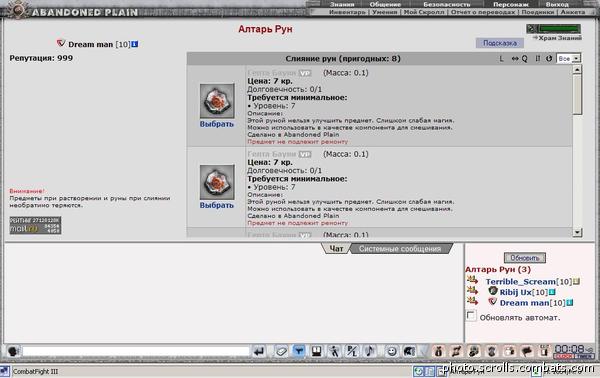The height and width of the screenshot is (378, 600).
Task: Open the Отчет о переводах link
Action: 483,12
